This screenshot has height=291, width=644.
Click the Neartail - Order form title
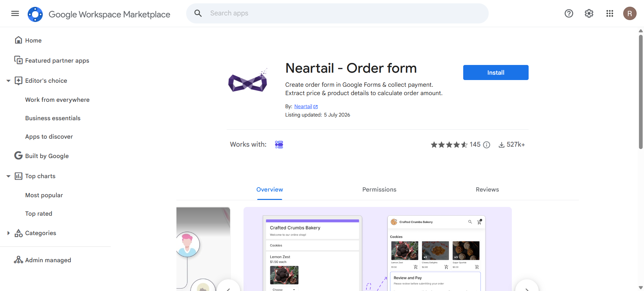(351, 68)
